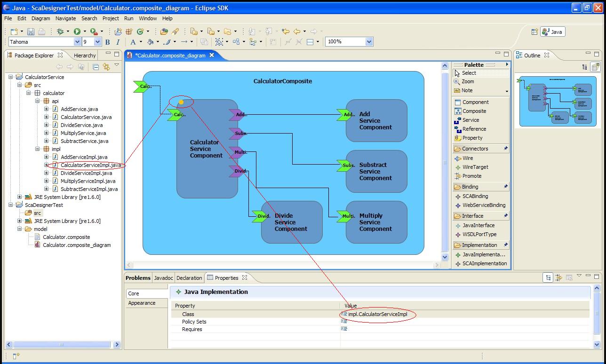Switch to the Hierarchy tab

coord(84,55)
